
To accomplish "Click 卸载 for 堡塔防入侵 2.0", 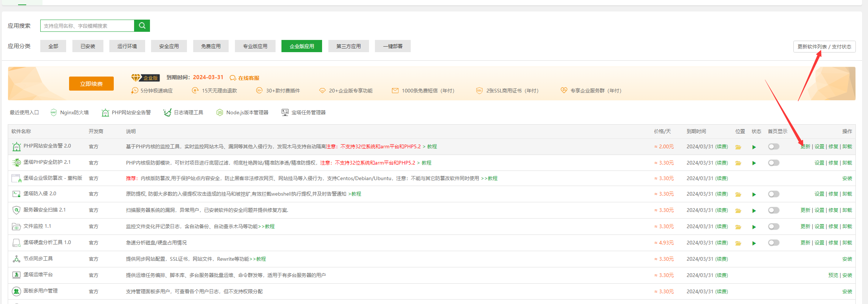I will click(x=847, y=194).
